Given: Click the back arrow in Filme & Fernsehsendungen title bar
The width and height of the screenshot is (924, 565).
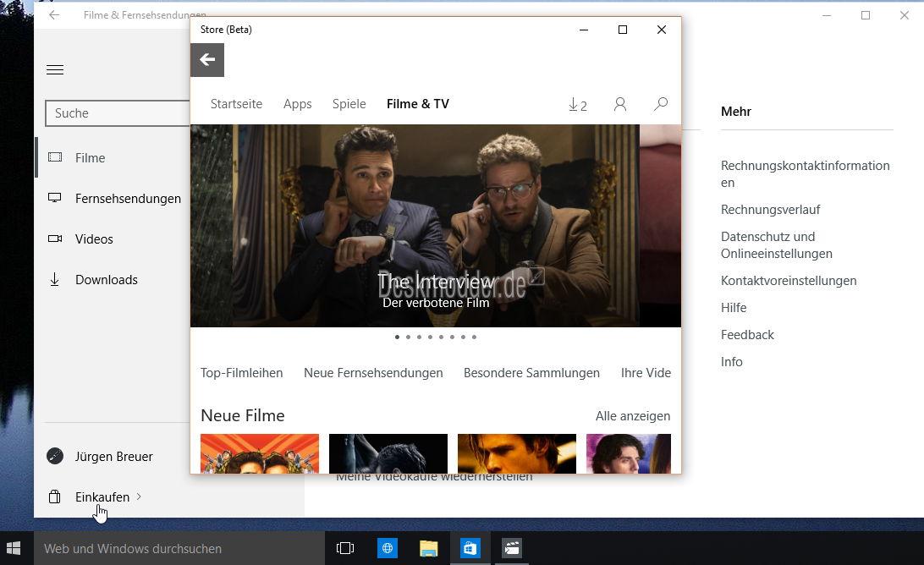Looking at the screenshot, I should [x=54, y=15].
